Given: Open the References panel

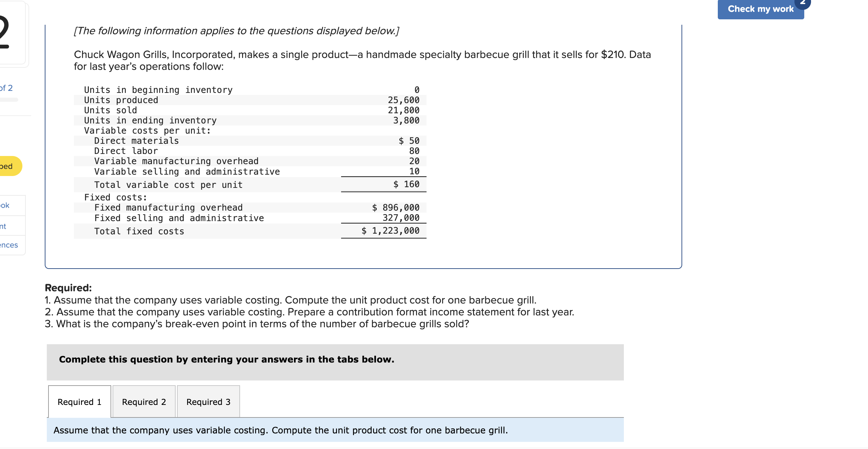Looking at the screenshot, I should pyautogui.click(x=9, y=245).
